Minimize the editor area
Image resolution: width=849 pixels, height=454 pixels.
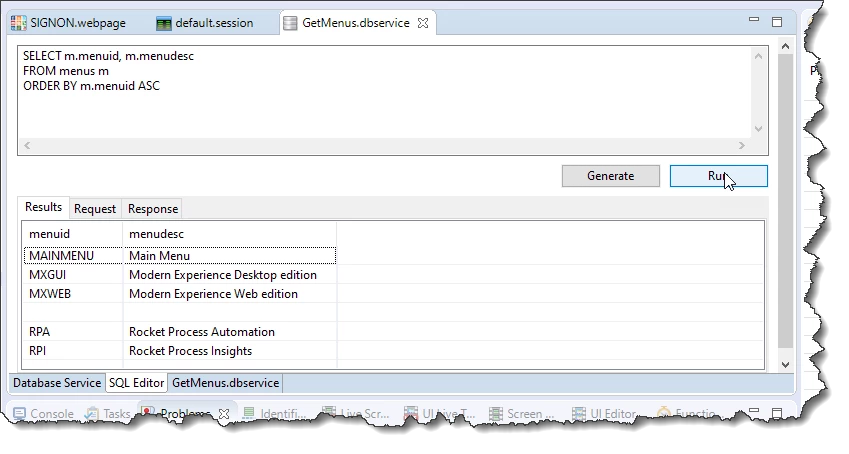(754, 20)
